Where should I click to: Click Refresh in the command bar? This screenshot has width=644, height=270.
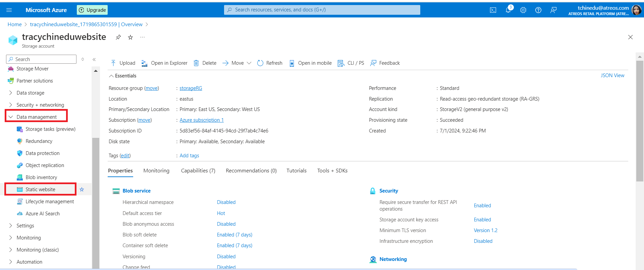[270, 63]
